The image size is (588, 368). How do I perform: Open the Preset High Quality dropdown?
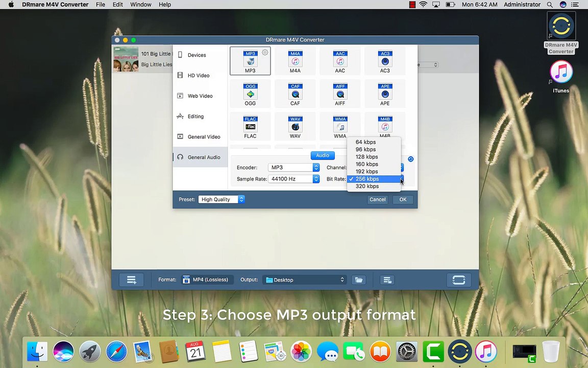coord(222,199)
